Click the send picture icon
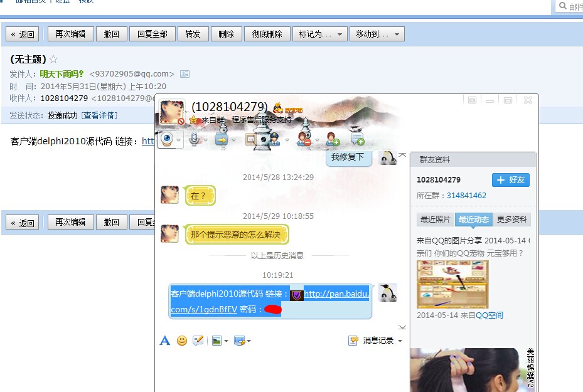 coord(217,341)
